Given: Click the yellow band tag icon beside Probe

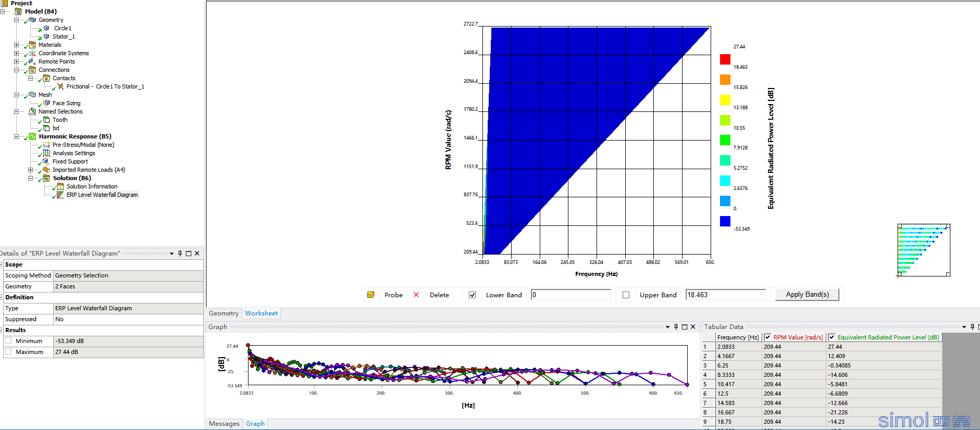Looking at the screenshot, I should tap(371, 295).
